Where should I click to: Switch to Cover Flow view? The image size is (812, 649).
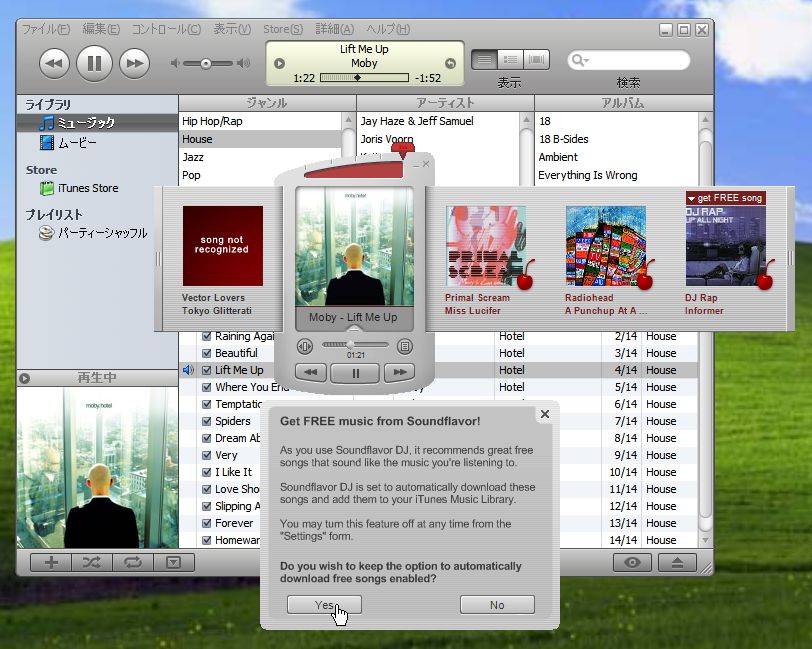(536, 60)
